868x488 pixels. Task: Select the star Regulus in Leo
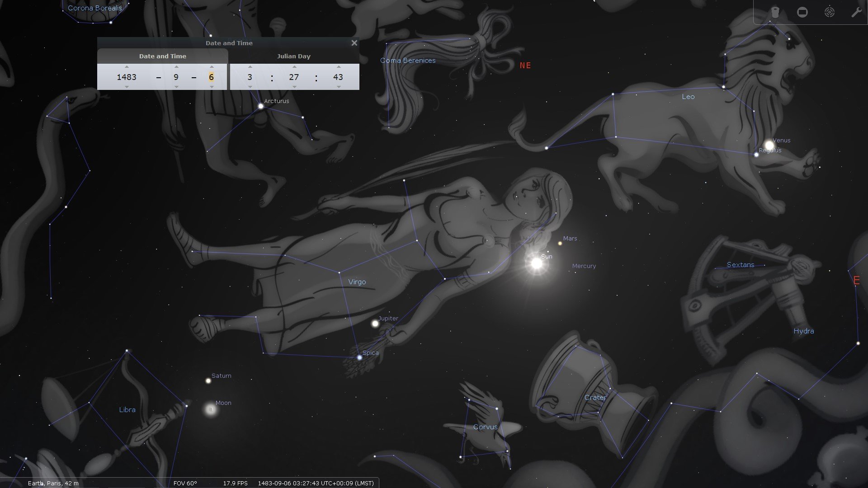click(756, 155)
